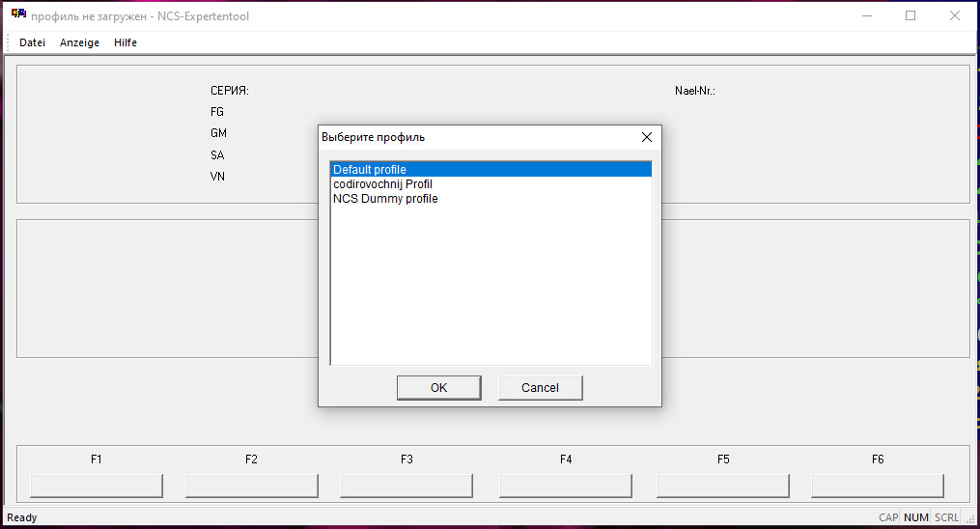The width and height of the screenshot is (980, 529).
Task: Choose the codirovochnij Profil entry
Action: [x=382, y=184]
